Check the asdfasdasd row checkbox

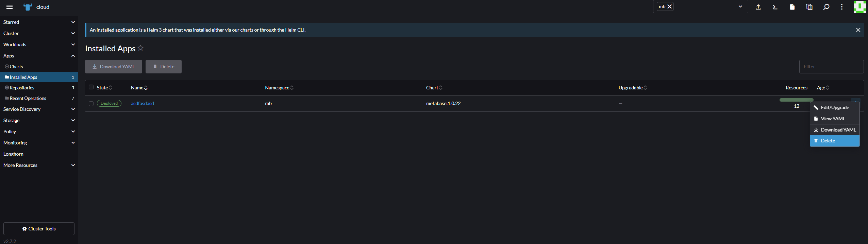coord(91,104)
